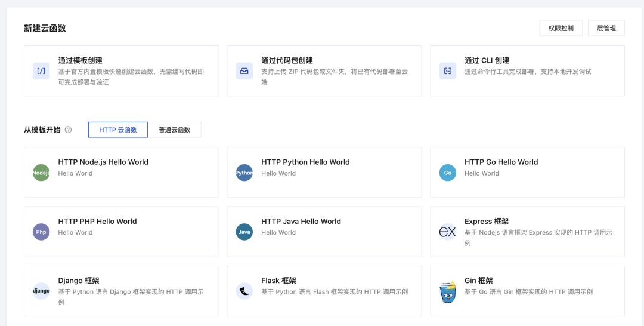644x326 pixels.
Task: Click the Flask horn logo icon
Action: 244,291
